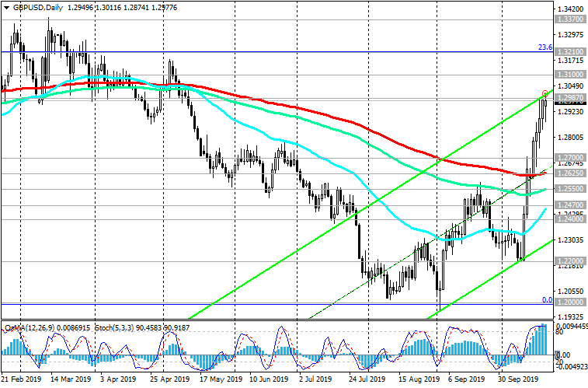
Task: Click the 1.33700 price level label
Action: coord(571,19)
